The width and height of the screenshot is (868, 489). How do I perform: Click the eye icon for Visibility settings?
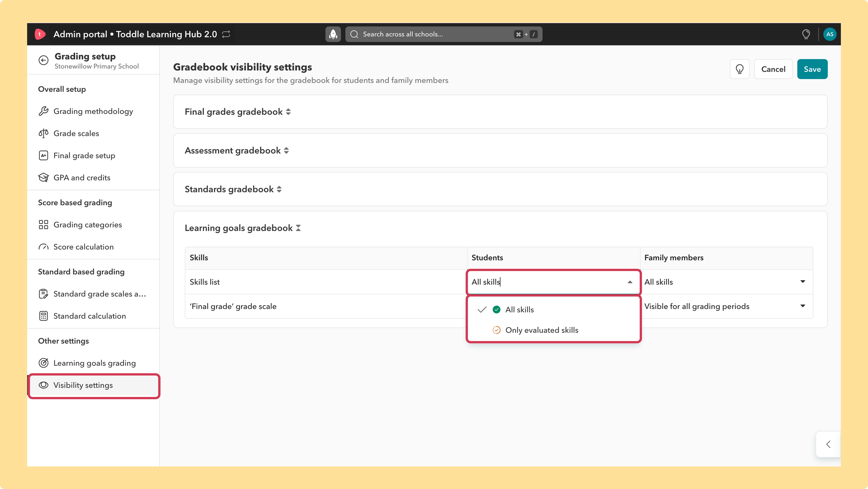coord(44,385)
